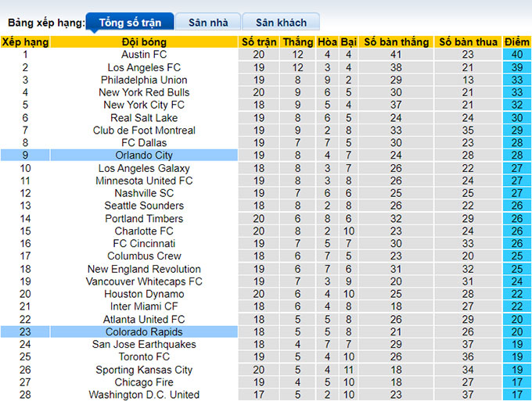The height and width of the screenshot is (401, 532).
Task: Open the Austin FC team link
Action: [x=144, y=54]
